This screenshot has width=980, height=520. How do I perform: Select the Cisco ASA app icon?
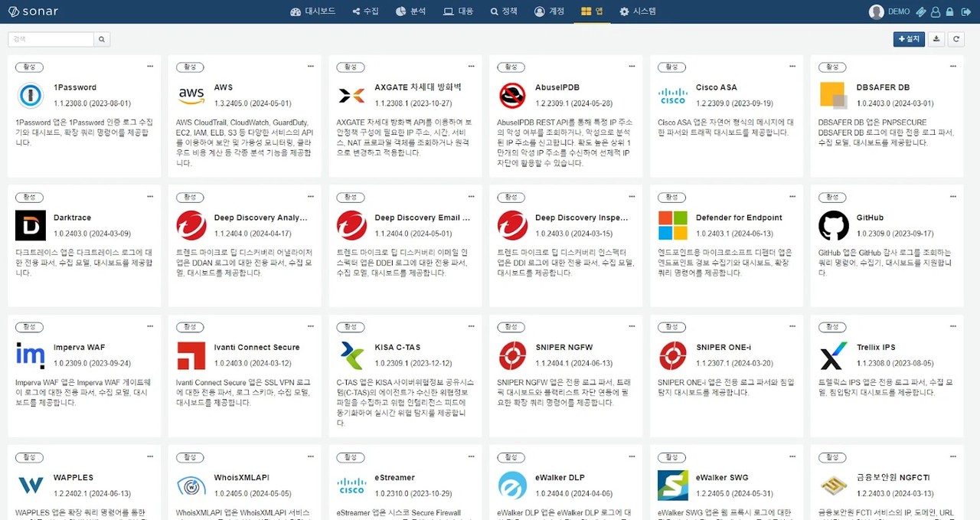671,95
